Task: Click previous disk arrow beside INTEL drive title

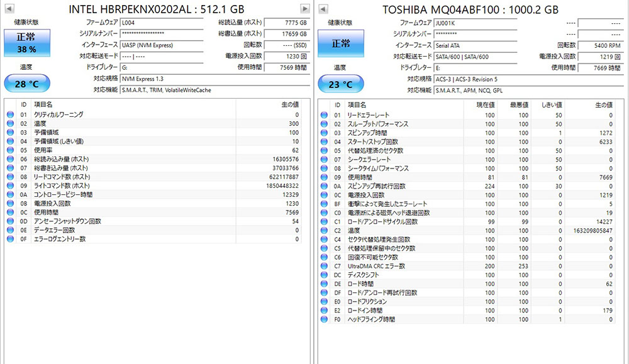Action: [x=9, y=9]
